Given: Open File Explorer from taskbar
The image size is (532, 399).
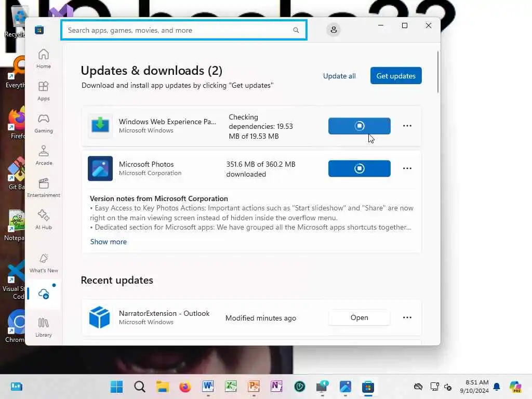Looking at the screenshot, I should [x=162, y=387].
